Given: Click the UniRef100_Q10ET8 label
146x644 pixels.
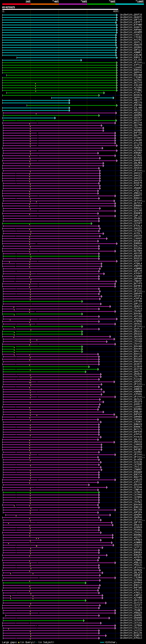Looking at the screenshot, I should (x=131, y=145).
